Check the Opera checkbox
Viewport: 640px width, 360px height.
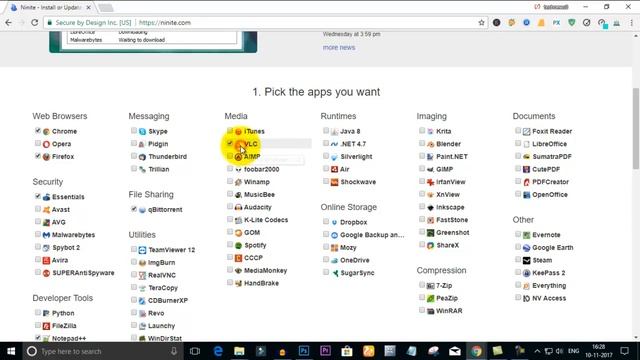(38, 143)
